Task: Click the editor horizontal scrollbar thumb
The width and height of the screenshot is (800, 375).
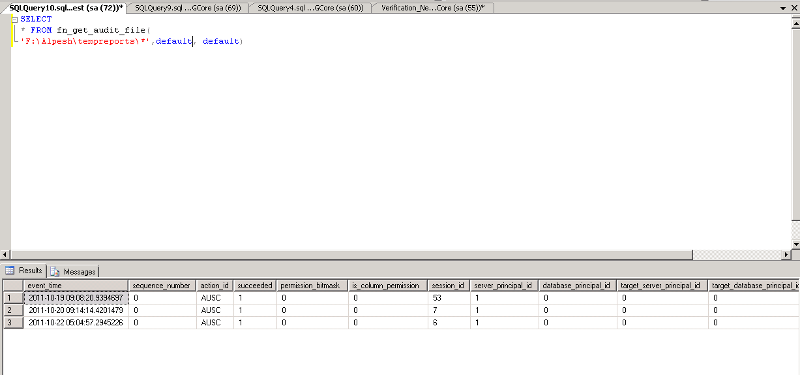Action: point(352,254)
